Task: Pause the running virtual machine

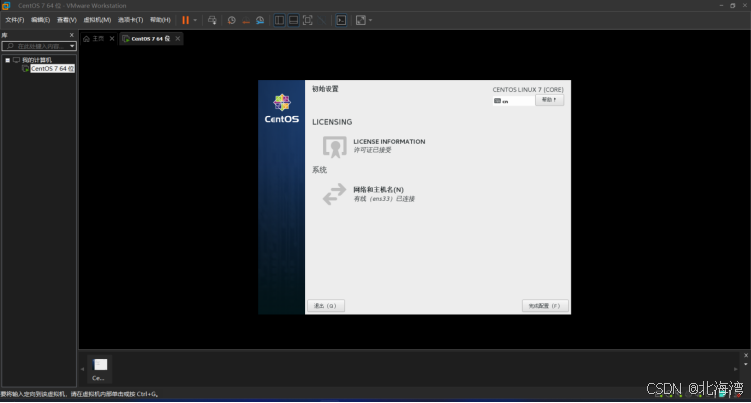Action: coord(185,20)
